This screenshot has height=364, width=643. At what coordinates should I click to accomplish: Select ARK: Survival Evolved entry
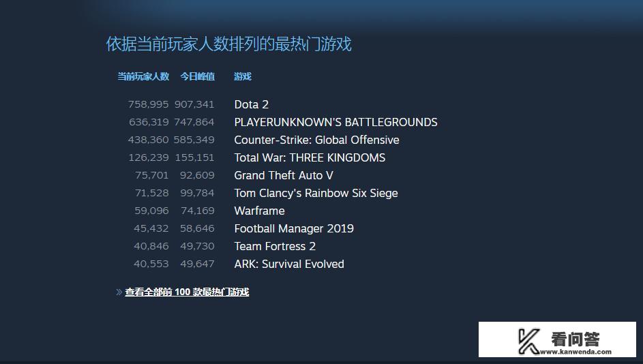coord(289,264)
